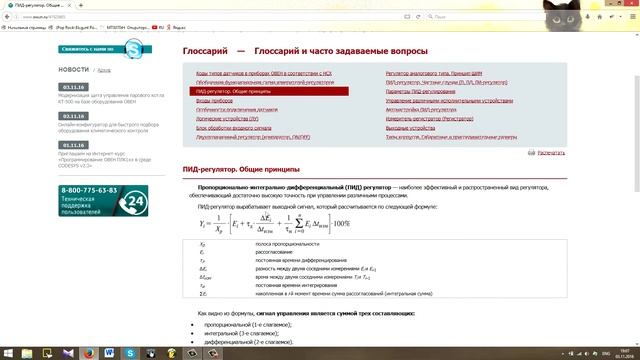Click the 8-800 technical support banner
Viewport: 640px width, 360px height.
click(103, 201)
